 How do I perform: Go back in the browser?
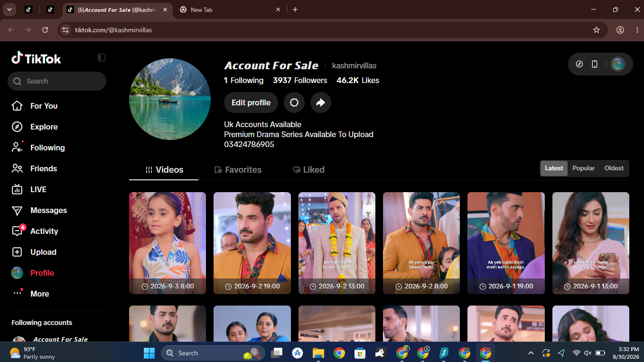[x=11, y=30]
